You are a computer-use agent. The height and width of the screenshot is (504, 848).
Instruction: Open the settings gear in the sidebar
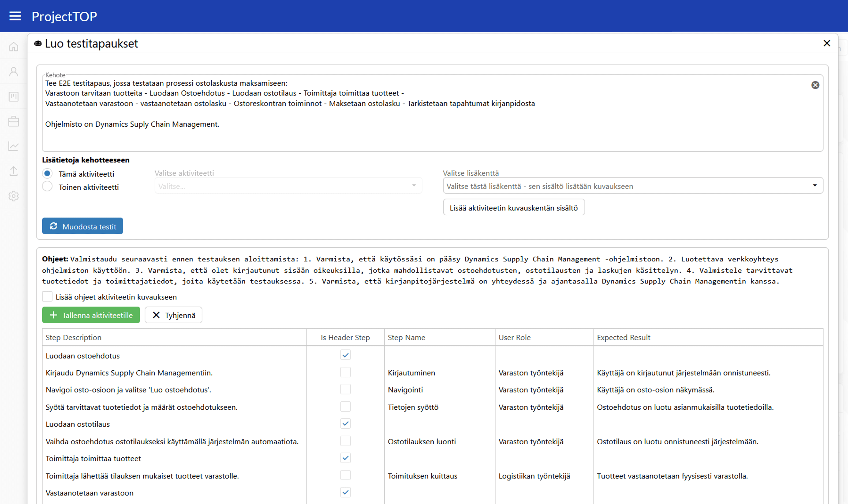coord(14,196)
